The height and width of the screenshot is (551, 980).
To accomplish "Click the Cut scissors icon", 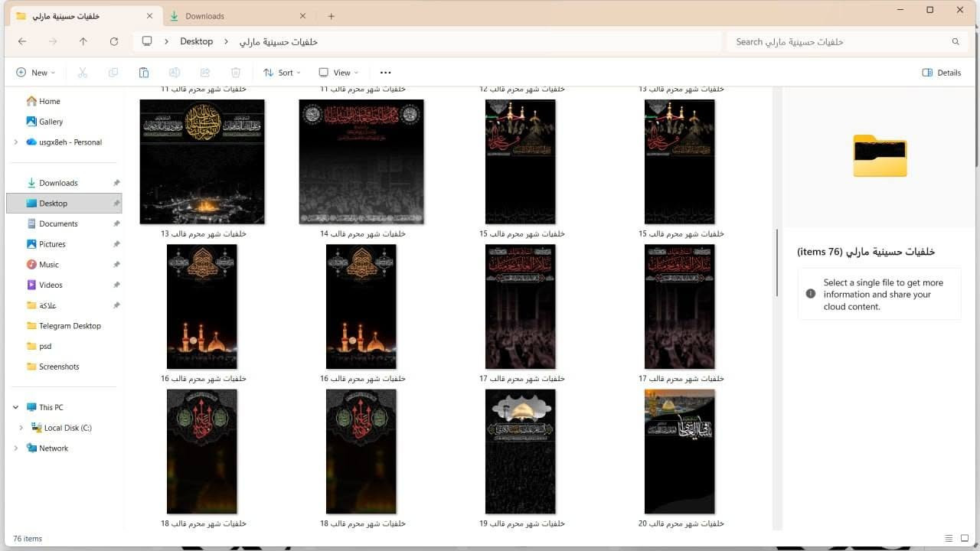I will pos(83,73).
